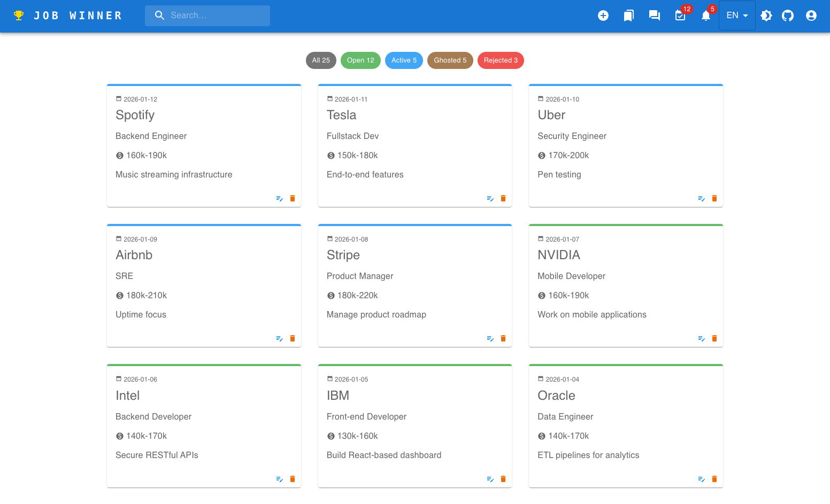Open the notifications bell icon
The image size is (830, 504).
[x=706, y=15]
